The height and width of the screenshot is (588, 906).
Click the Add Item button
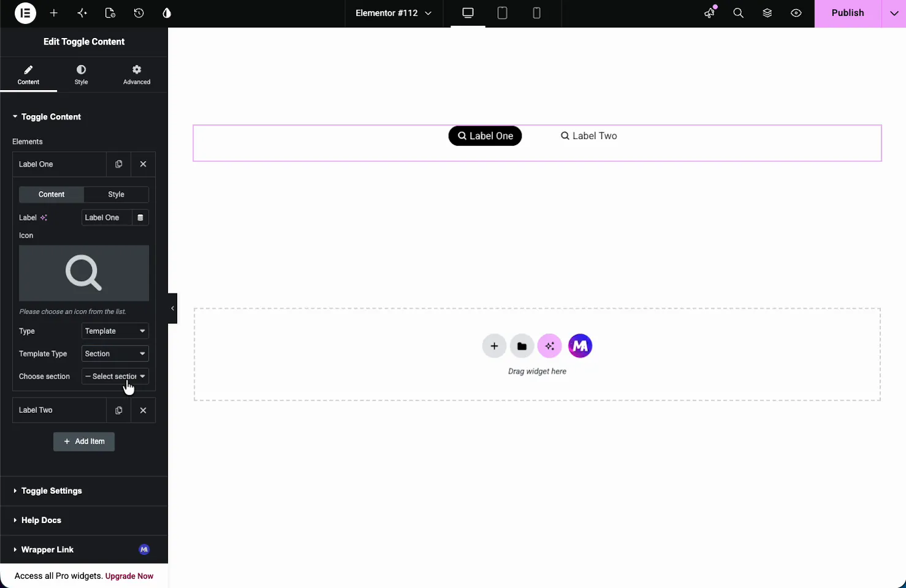click(84, 442)
